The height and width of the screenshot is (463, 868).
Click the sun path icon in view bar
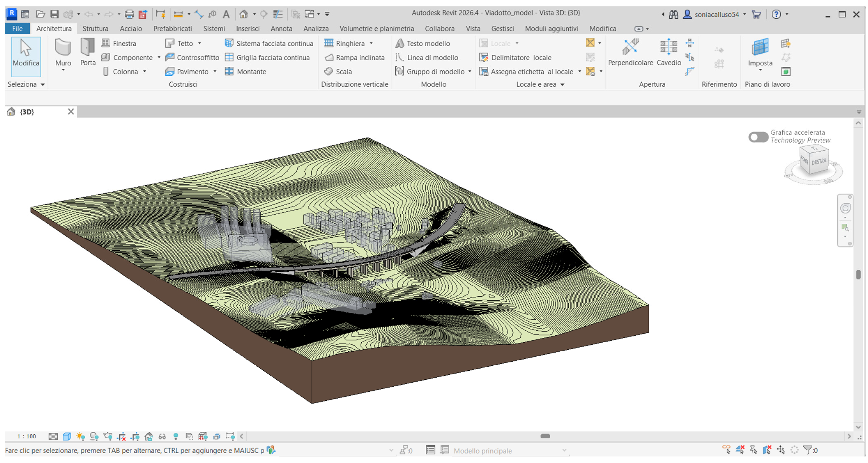pyautogui.click(x=80, y=436)
